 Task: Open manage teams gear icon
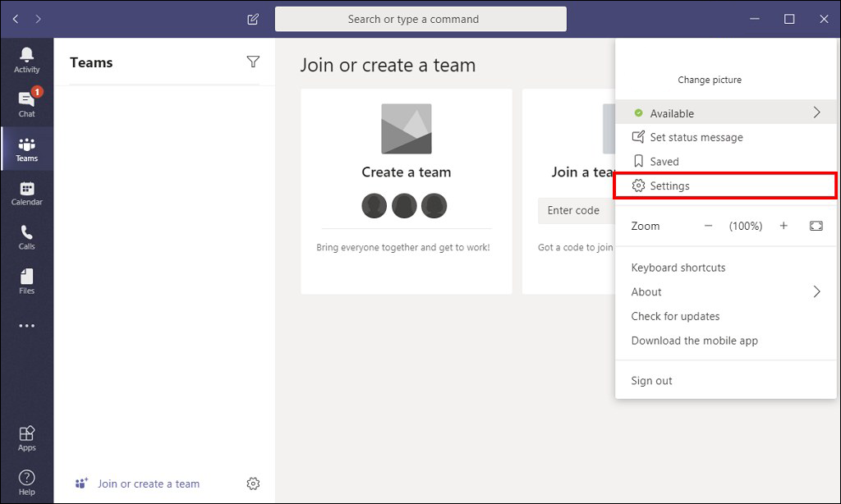[253, 483]
